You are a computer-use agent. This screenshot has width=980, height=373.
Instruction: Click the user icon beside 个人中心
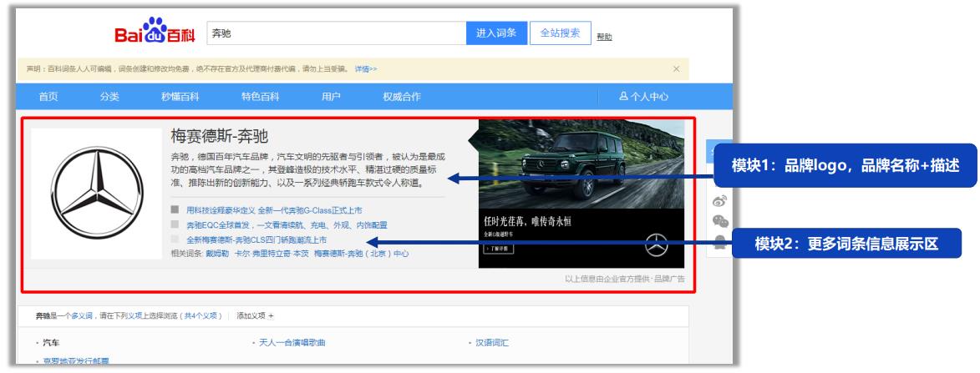(x=623, y=97)
